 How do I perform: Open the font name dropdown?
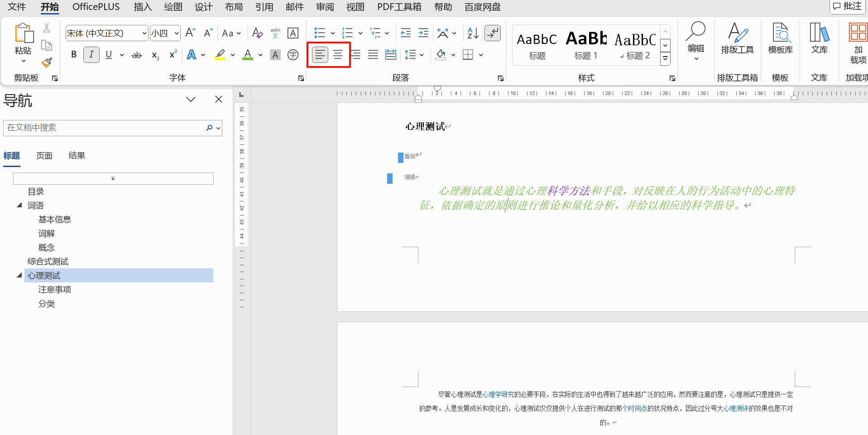click(144, 33)
